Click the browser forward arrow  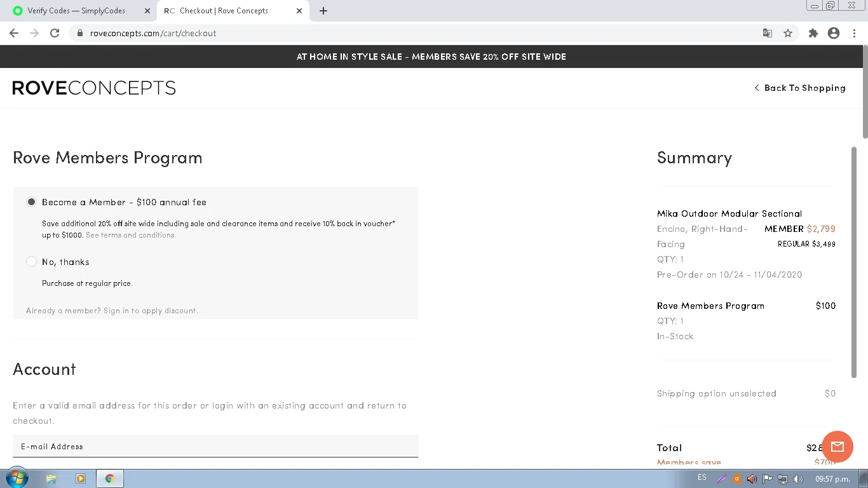pos(34,33)
